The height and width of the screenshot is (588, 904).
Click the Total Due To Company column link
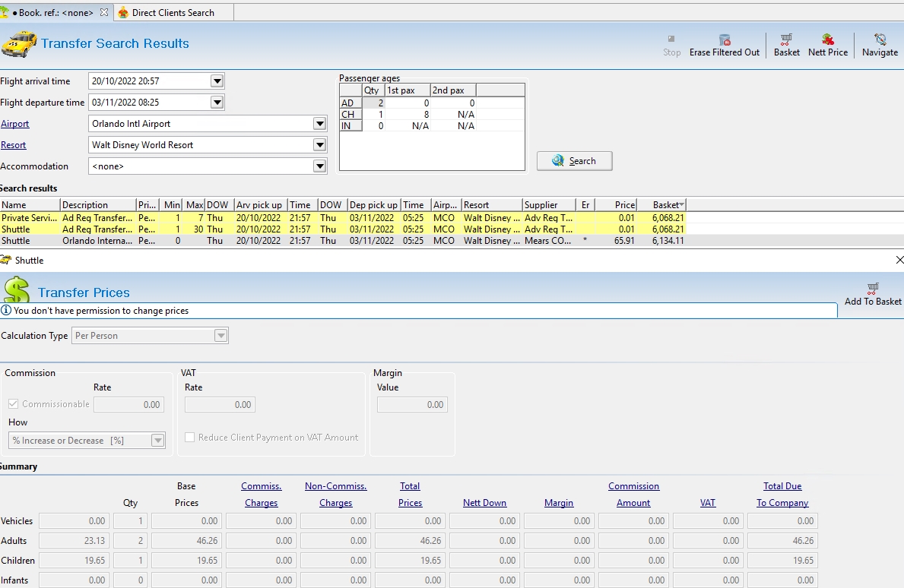click(782, 495)
